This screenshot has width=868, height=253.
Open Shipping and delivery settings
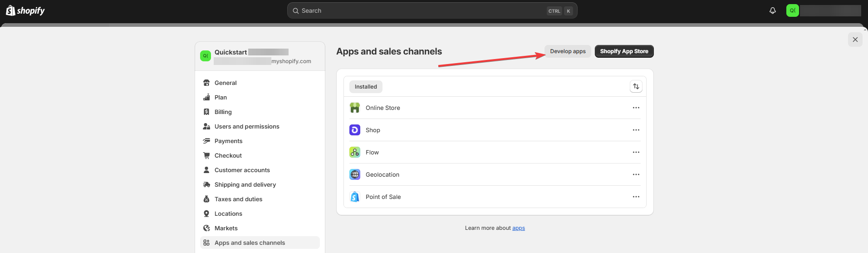coord(245,184)
